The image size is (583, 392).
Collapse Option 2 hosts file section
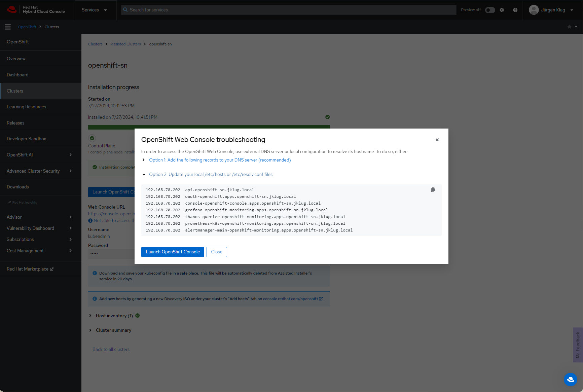(211, 175)
